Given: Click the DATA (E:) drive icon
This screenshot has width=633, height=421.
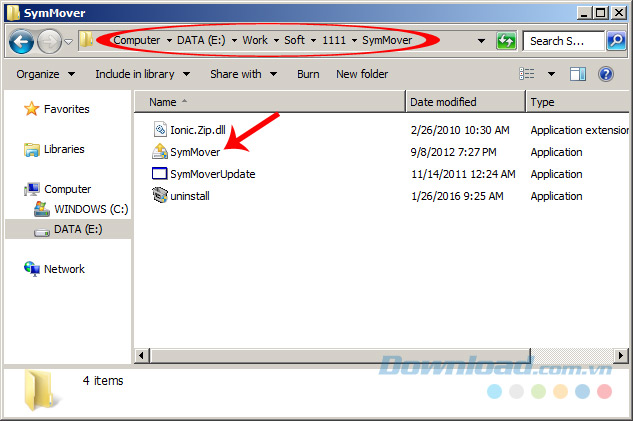Looking at the screenshot, I should click(x=42, y=232).
